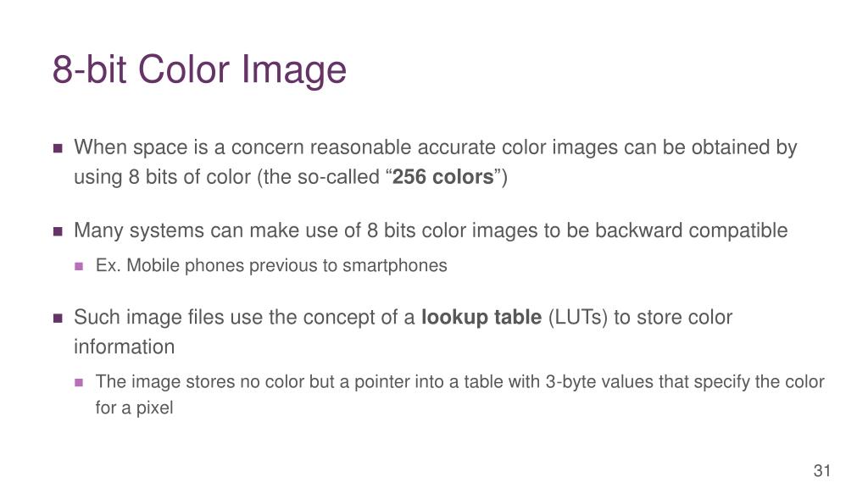Click the phrase "backward compatible"
The image size is (868, 488).
[692, 230]
